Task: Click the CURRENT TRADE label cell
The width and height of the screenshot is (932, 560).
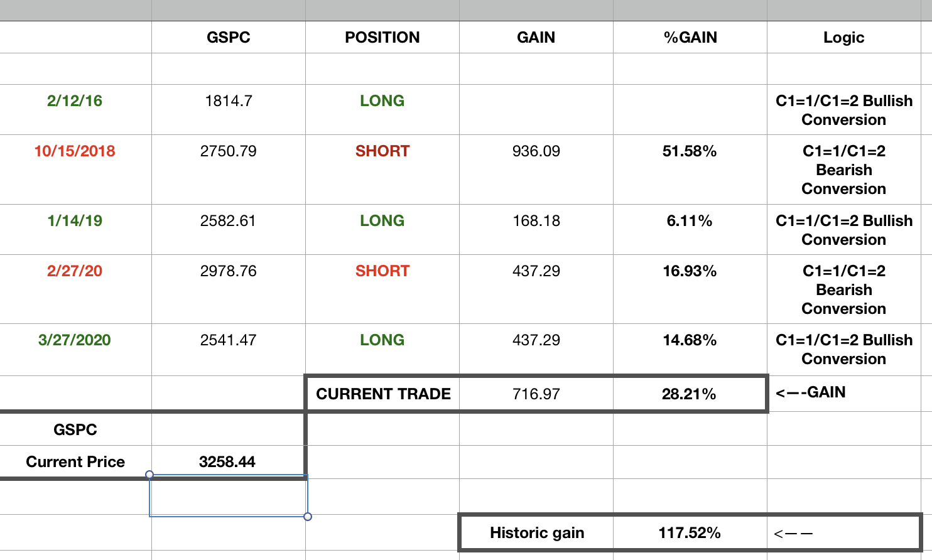Action: 383,394
